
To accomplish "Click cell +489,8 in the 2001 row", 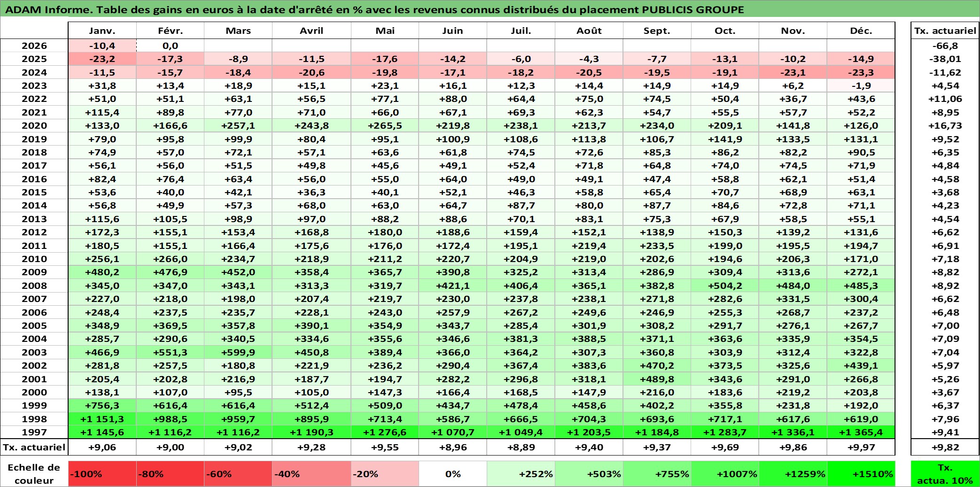I will click(x=657, y=379).
